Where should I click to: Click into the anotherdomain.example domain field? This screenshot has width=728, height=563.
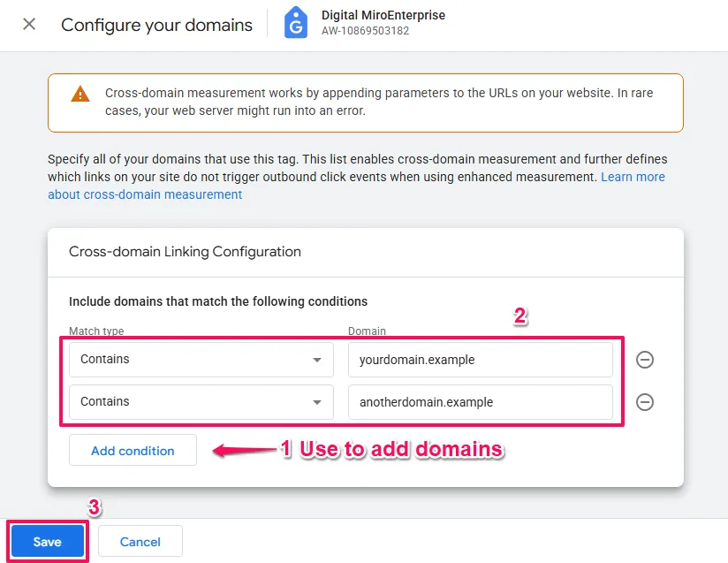tap(480, 402)
